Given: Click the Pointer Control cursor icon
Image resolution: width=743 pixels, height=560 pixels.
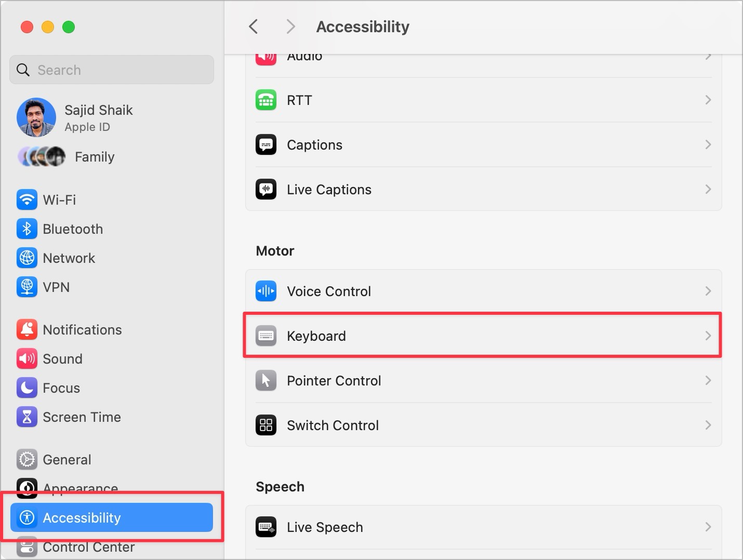Looking at the screenshot, I should (266, 381).
